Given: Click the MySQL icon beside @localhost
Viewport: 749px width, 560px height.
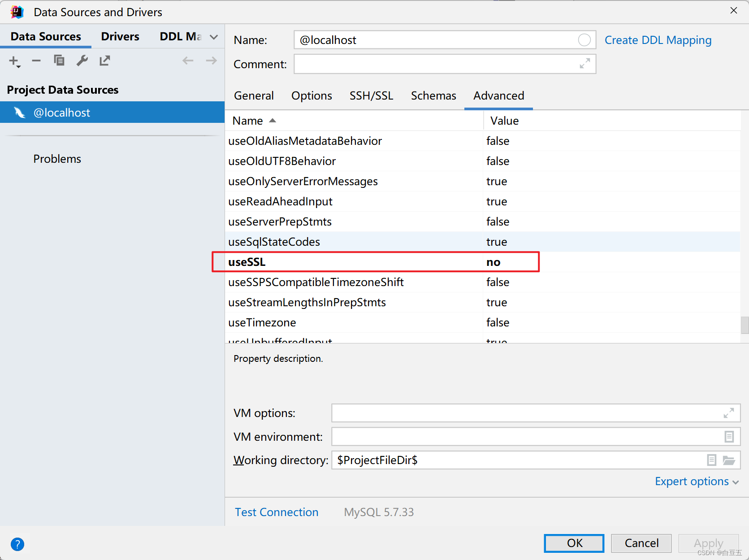Looking at the screenshot, I should 19,113.
